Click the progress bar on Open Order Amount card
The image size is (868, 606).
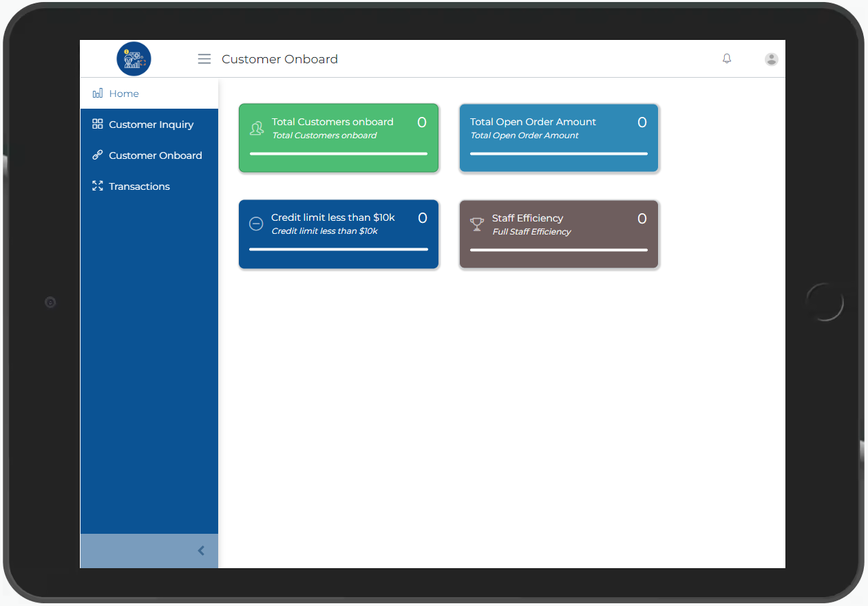click(x=559, y=154)
